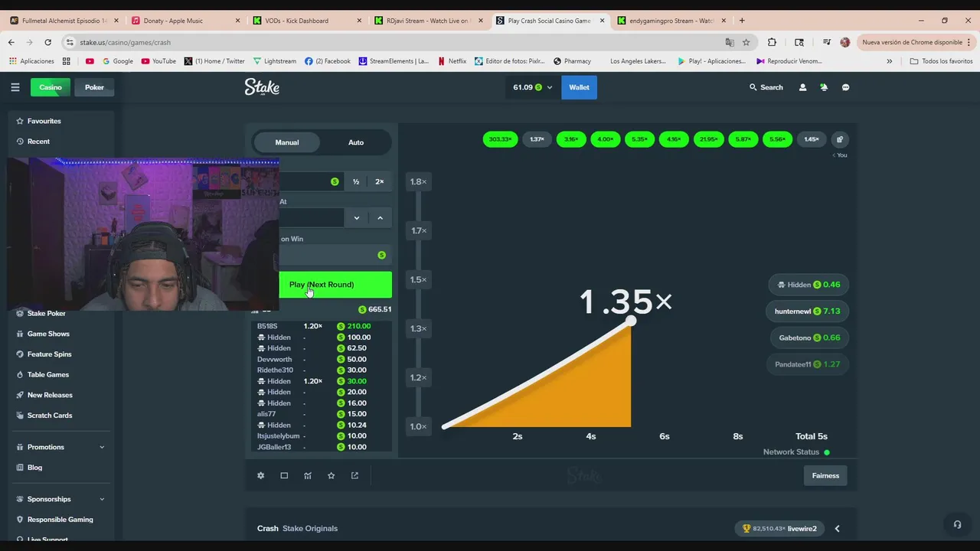Reload the page
The width and height of the screenshot is (980, 551).
47,42
